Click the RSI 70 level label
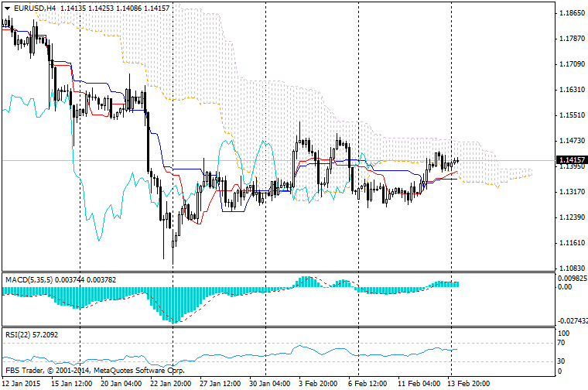Screen dimensions: 588x390 pos(562,342)
